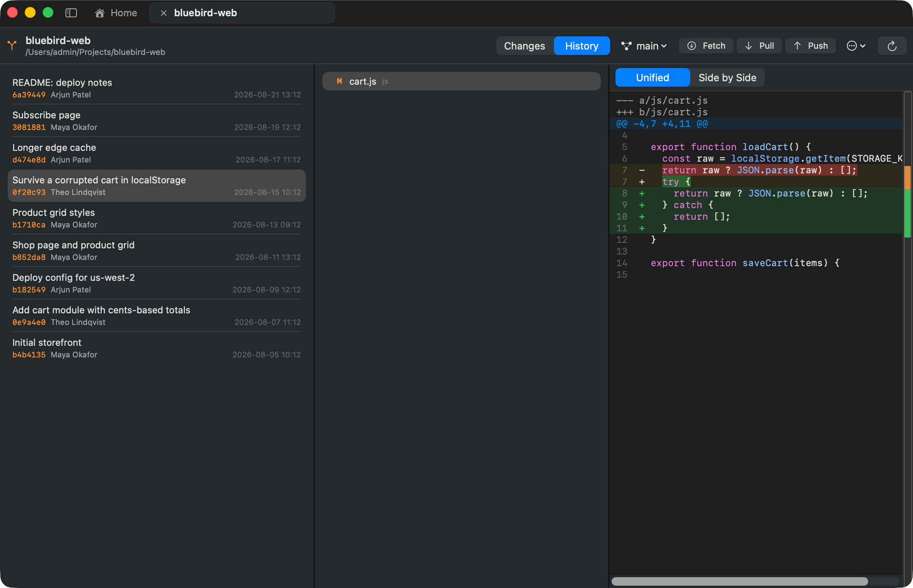This screenshot has height=588, width=913.
Task: Click the added '} catch {' line
Action: click(x=756, y=205)
